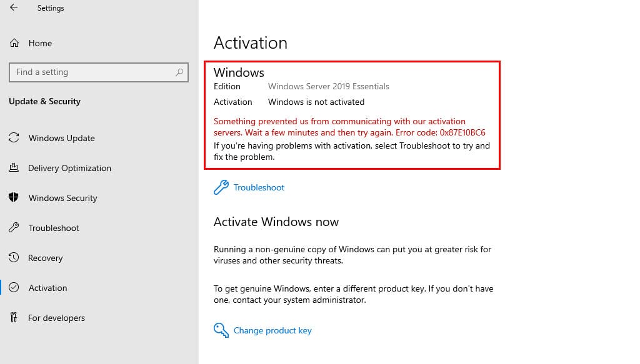Click the For developers tools icon
The height and width of the screenshot is (364, 640).
pyautogui.click(x=14, y=317)
